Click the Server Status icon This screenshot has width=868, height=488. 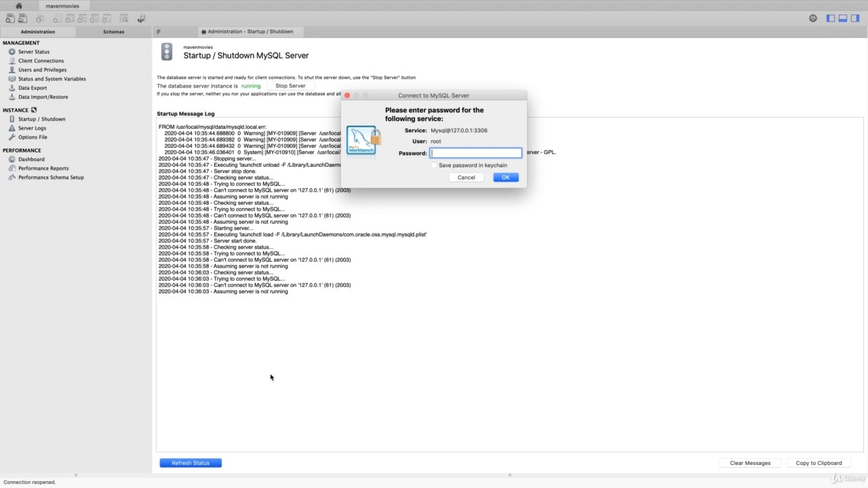point(12,52)
